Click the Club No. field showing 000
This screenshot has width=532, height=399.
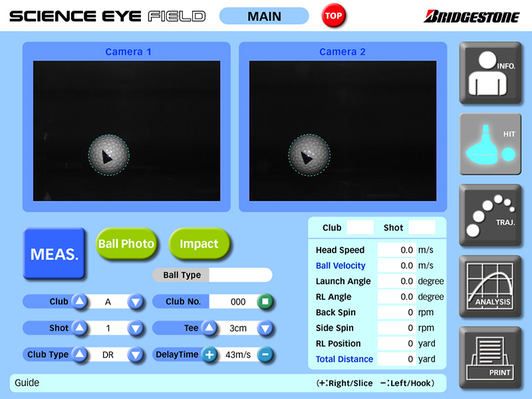click(x=233, y=302)
